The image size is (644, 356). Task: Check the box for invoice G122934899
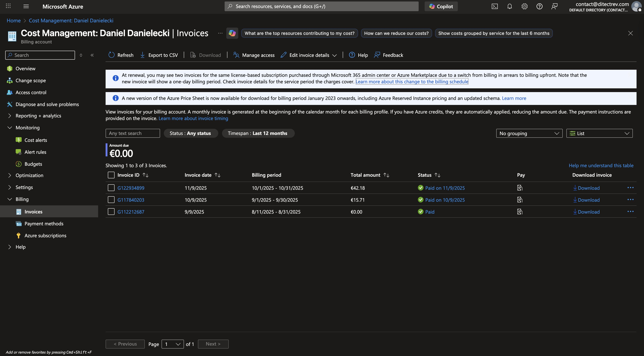(111, 188)
